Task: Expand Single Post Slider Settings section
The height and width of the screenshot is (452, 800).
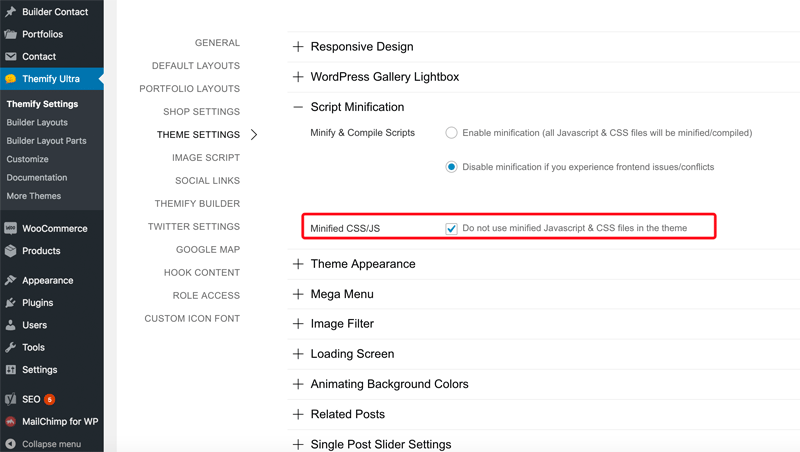Action: [x=298, y=444]
